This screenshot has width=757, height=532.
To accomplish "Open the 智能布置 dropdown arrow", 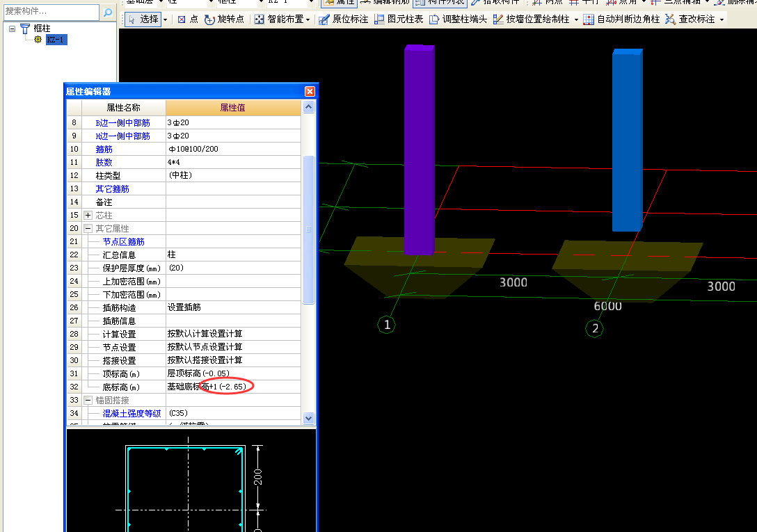I will 308,19.
